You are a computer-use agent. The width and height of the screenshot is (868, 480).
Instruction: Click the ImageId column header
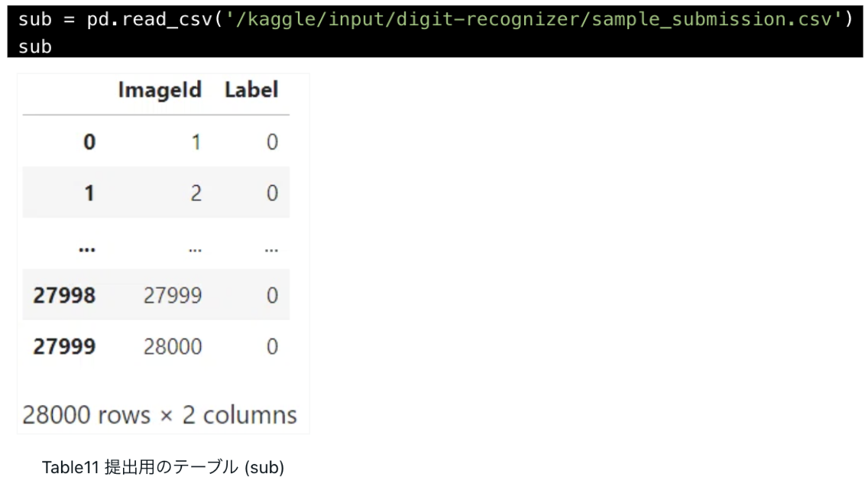[x=160, y=89]
